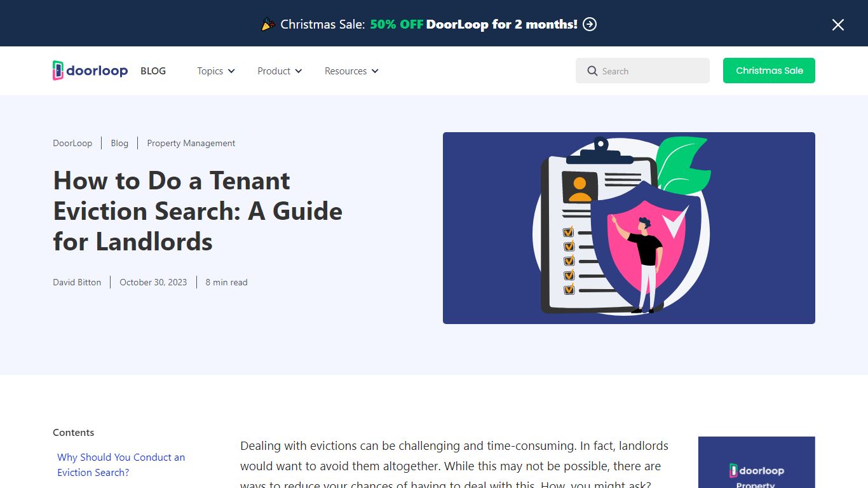Open the Blog breadcrumb link
This screenshot has width=868, height=488.
tap(119, 144)
